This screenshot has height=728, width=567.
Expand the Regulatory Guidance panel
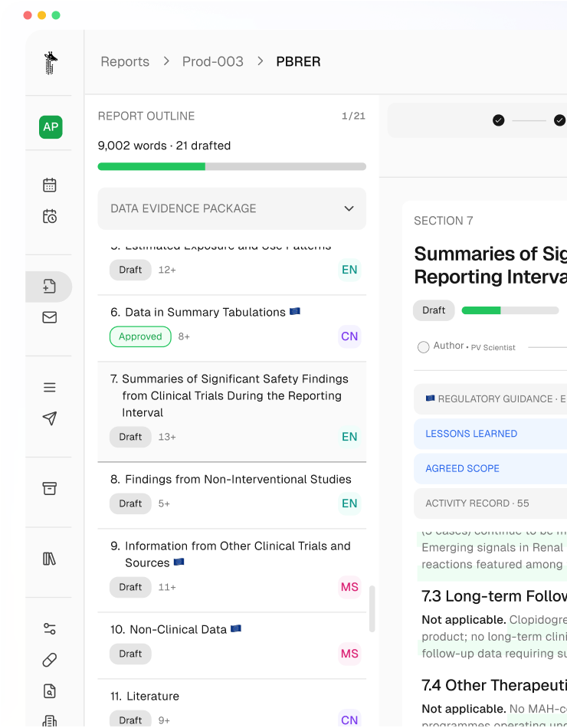tap(490, 398)
